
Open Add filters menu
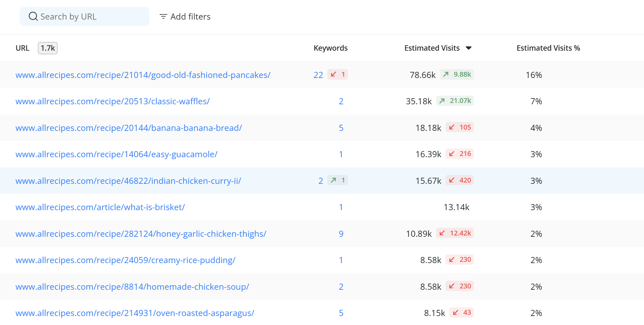185,16
